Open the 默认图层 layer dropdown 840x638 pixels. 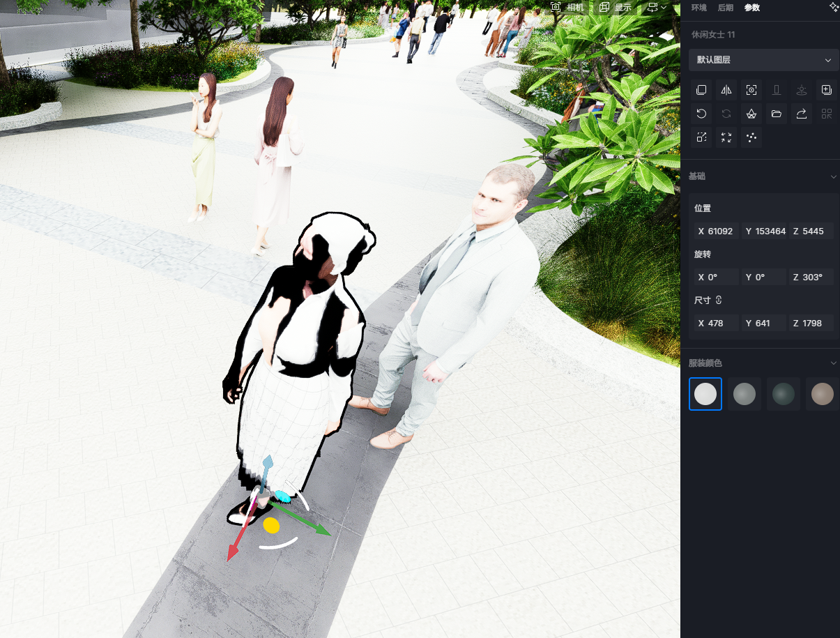click(763, 60)
